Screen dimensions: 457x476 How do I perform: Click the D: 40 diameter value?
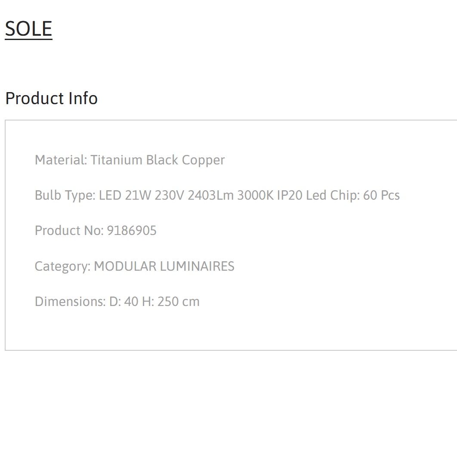point(124,301)
